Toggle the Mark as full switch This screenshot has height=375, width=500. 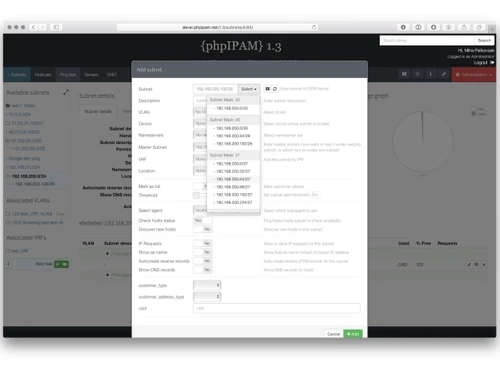pos(201,186)
